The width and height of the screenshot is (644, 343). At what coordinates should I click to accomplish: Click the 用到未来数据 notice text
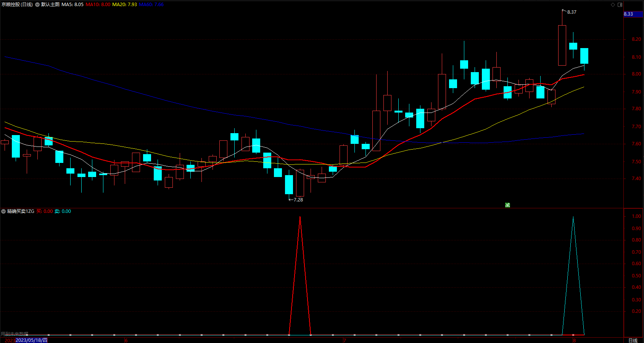tap(14, 334)
